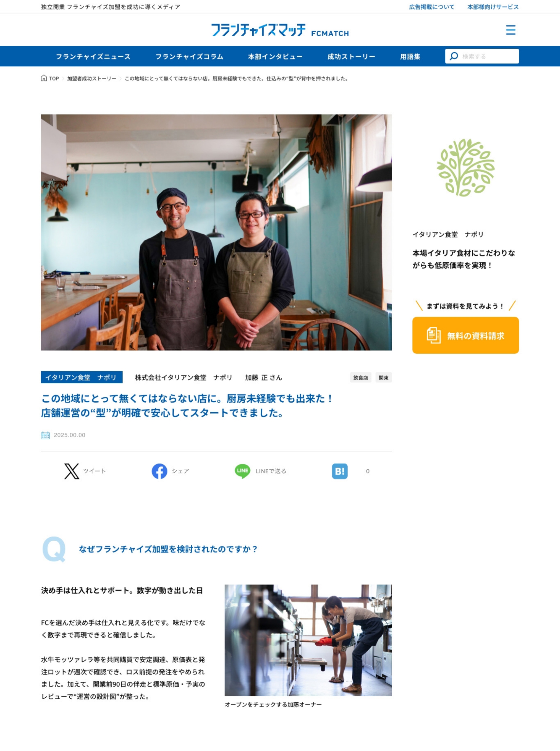Bookmark with Hatena B! icon
560x751 pixels.
pyautogui.click(x=340, y=471)
